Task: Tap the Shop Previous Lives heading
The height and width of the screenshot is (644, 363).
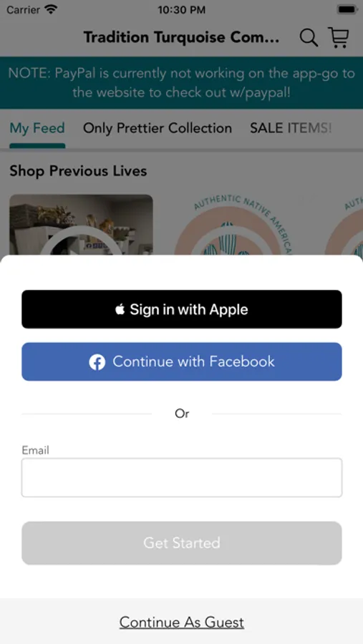Action: tap(78, 171)
